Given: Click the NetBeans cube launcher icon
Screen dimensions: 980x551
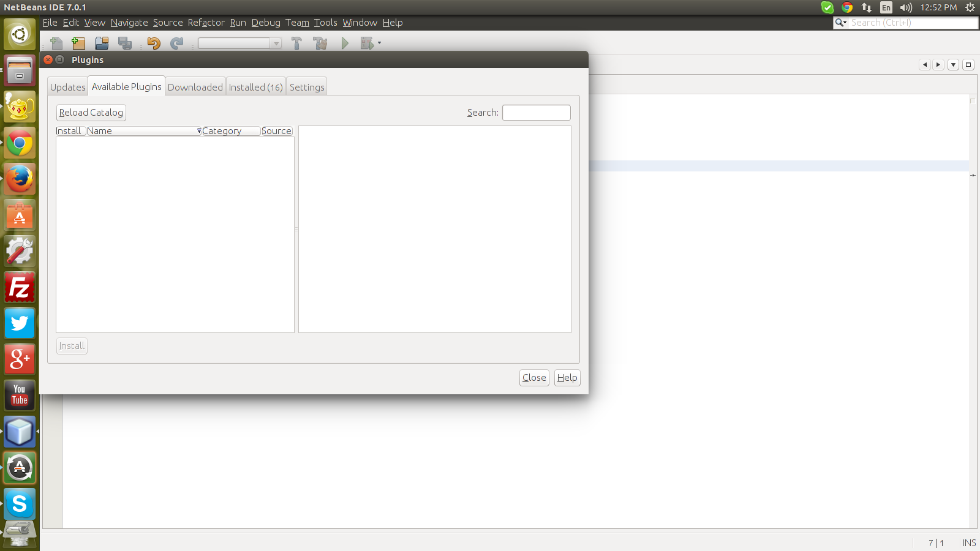Looking at the screenshot, I should [x=20, y=432].
